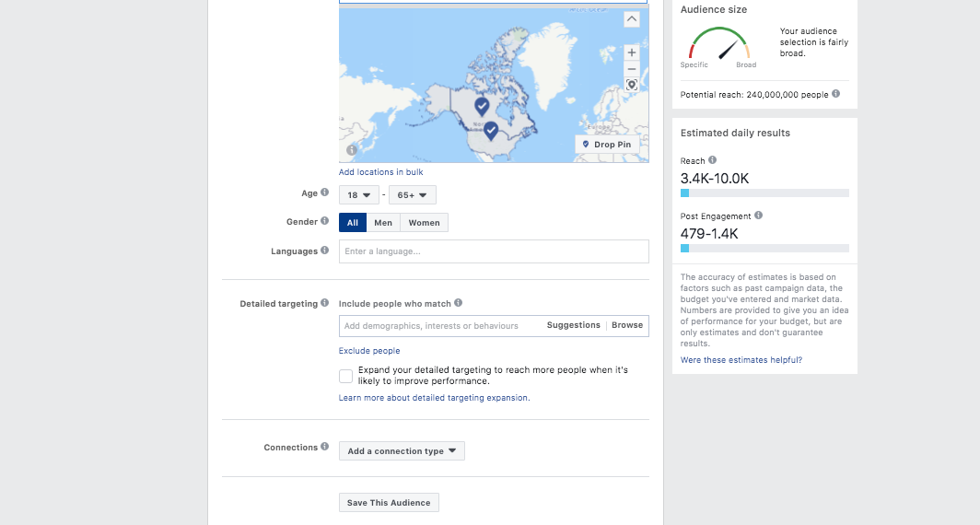
Task: Collapse the map with the up chevron
Action: point(631,19)
